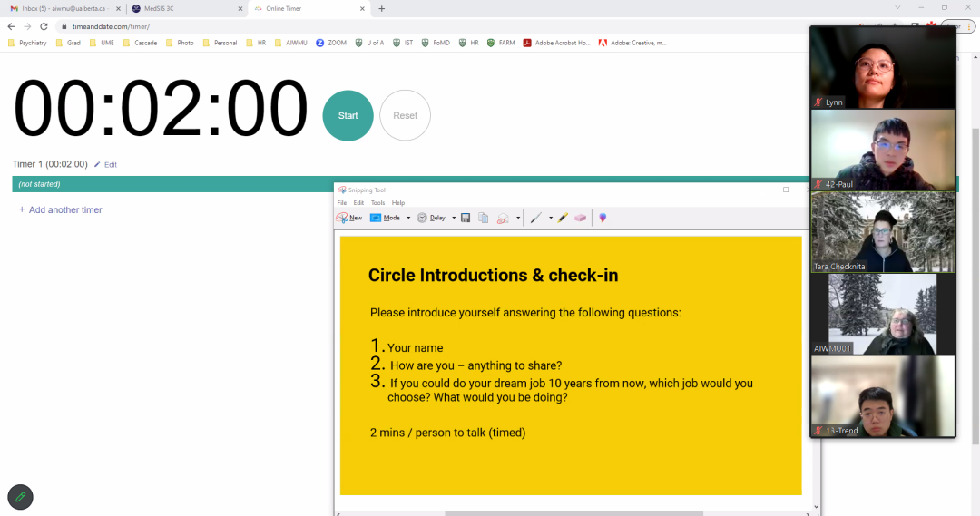Expand the Delay dropdown arrow

point(453,218)
